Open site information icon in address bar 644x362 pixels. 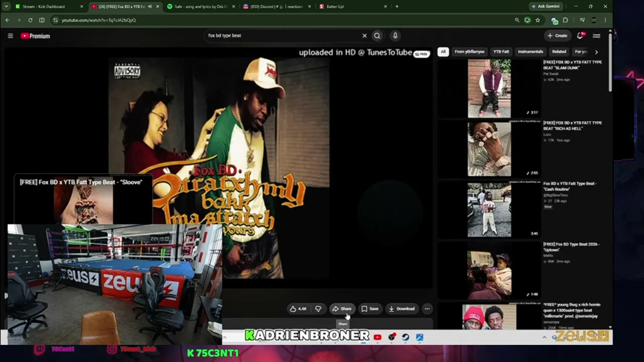(x=55, y=20)
